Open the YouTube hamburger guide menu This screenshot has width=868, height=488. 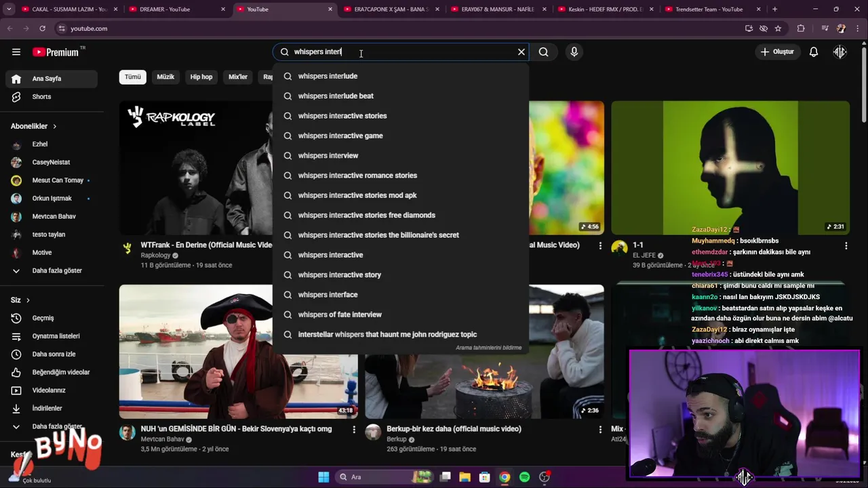coord(16,52)
